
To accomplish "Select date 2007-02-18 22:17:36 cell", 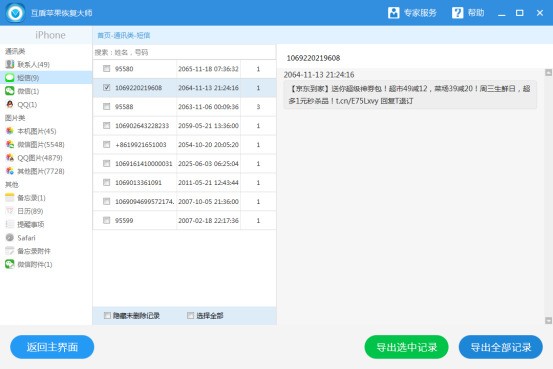I will pos(208,220).
